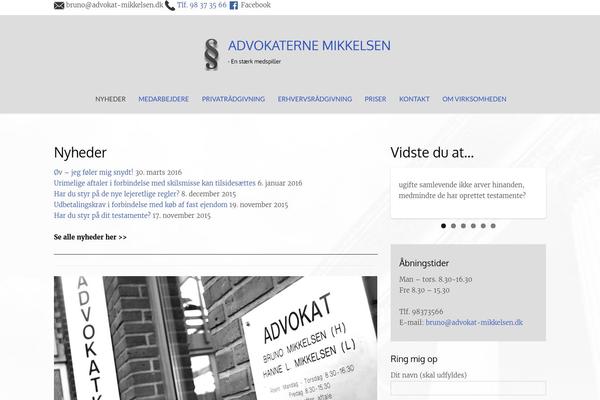Open article about urimelige aftaler ved skilsmisse
Screen dimensions: 600x400
click(155, 183)
